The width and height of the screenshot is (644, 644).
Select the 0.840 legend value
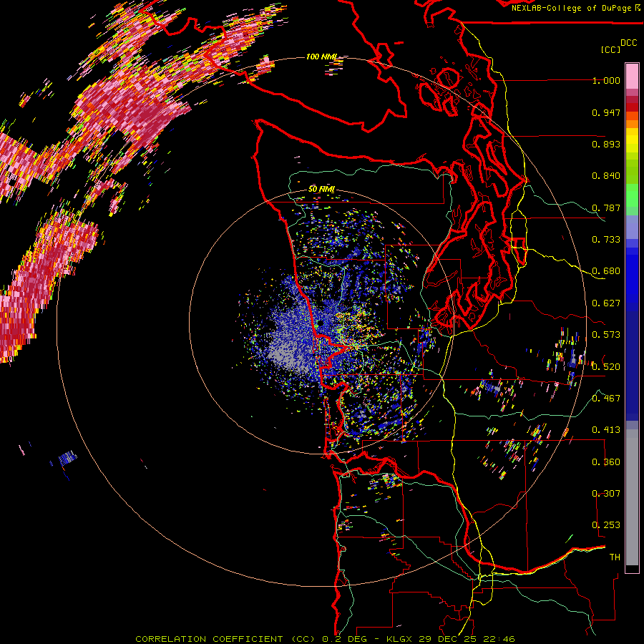[606, 176]
